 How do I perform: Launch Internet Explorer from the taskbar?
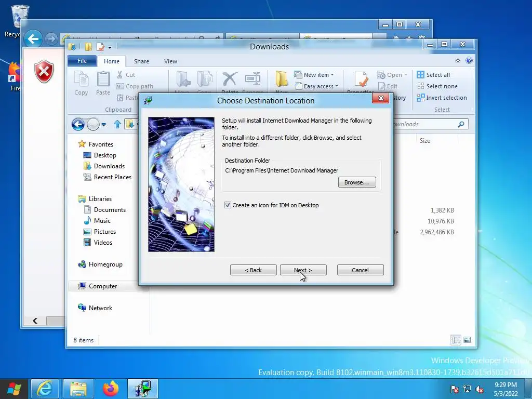(45, 389)
